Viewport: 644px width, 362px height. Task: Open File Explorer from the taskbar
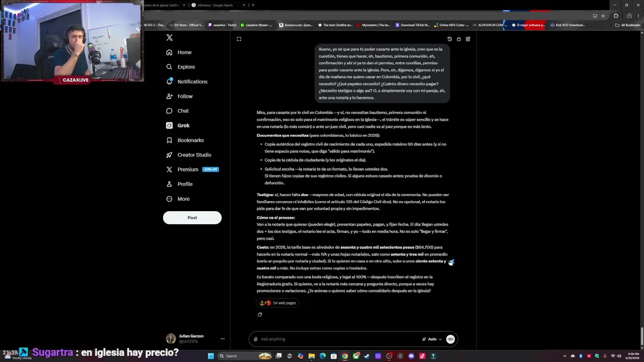311,356
